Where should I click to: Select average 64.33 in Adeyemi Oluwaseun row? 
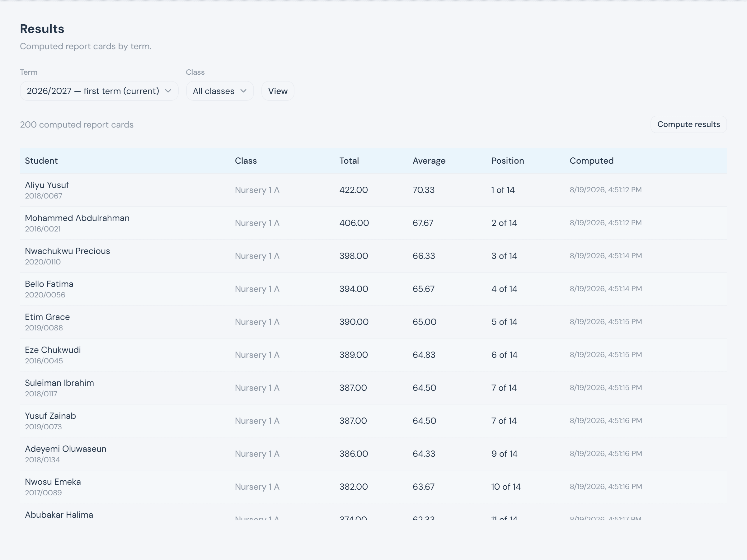pyautogui.click(x=424, y=454)
